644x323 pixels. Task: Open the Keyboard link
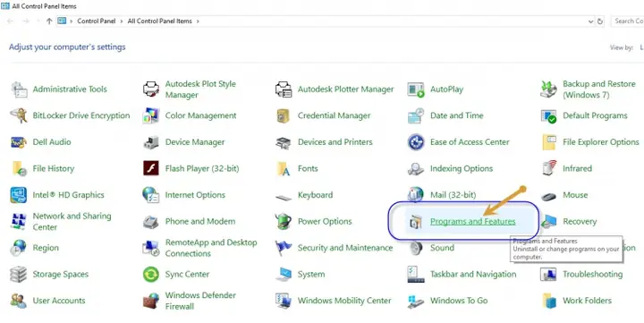point(316,195)
